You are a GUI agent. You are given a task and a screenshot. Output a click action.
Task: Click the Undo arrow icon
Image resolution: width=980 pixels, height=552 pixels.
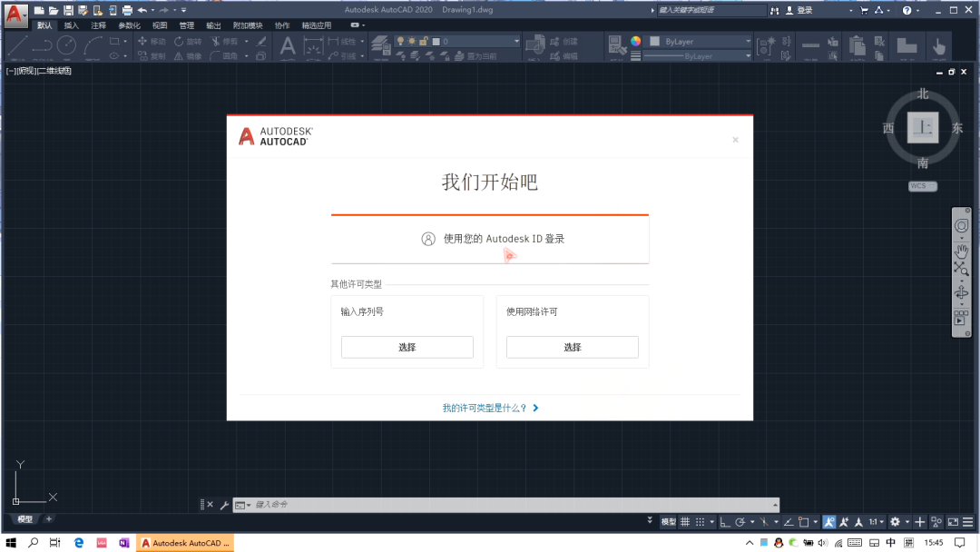(142, 10)
